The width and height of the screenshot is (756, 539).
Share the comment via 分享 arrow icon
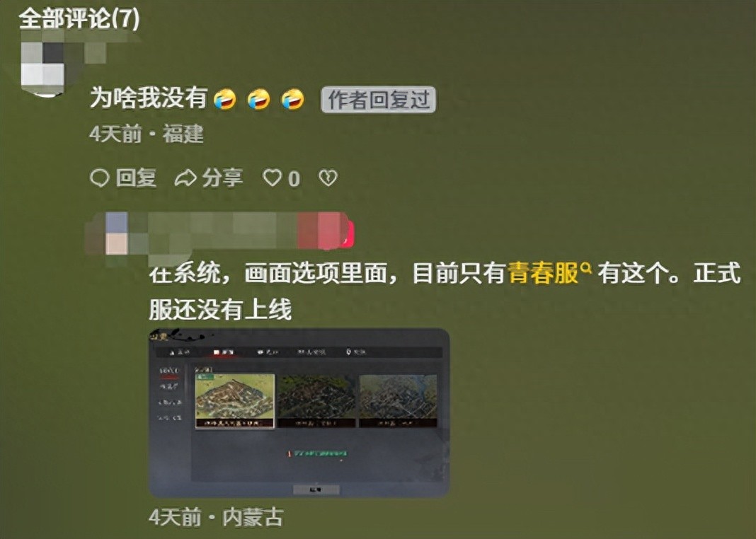185,178
